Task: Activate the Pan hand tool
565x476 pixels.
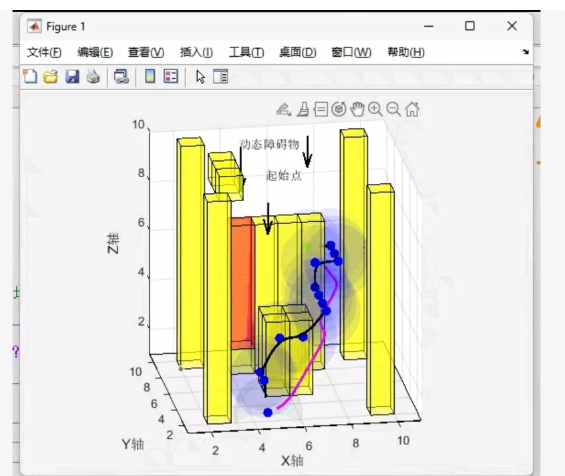Action: click(357, 109)
